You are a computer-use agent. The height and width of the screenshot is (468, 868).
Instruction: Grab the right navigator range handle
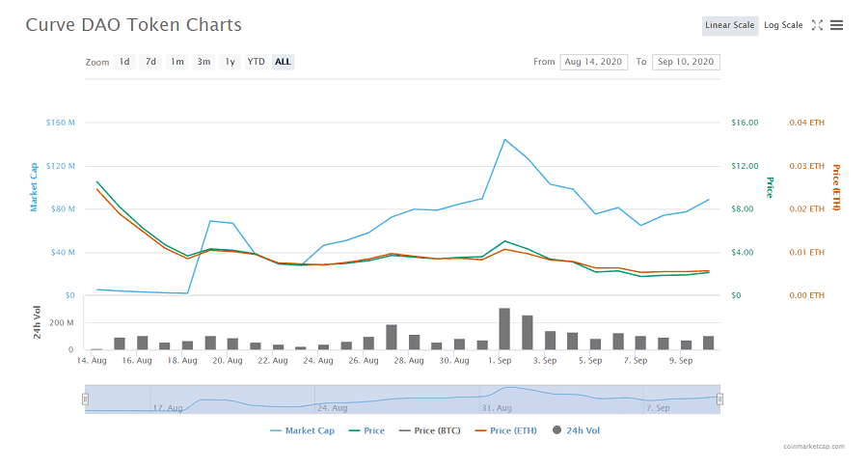click(x=719, y=399)
